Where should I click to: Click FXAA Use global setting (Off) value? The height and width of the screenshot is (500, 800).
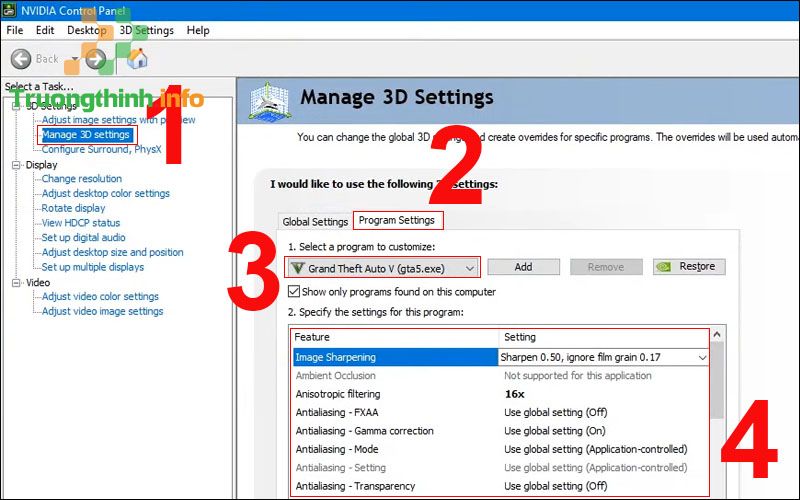[556, 412]
